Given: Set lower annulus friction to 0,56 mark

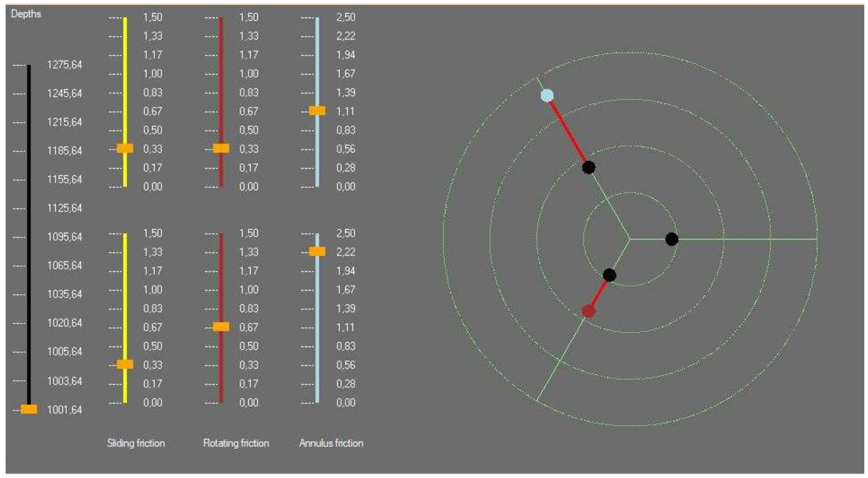Looking at the screenshot, I should coord(317,365).
